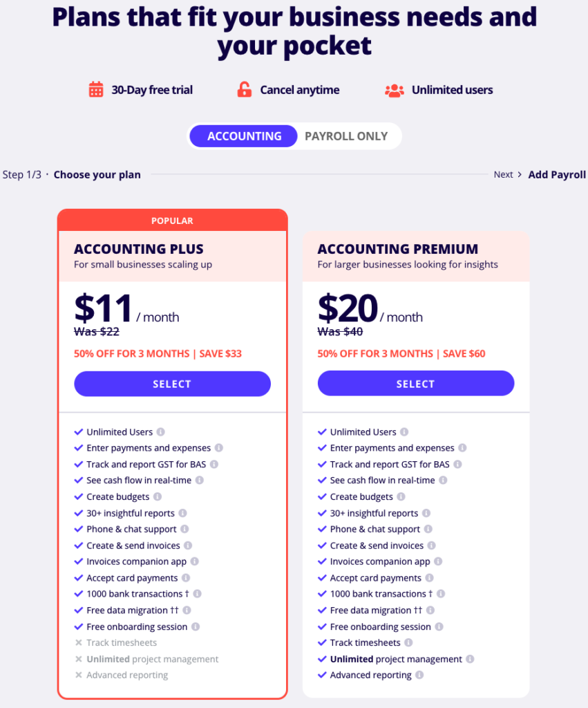Screen dimensions: 588x708
Task: Click the 30-Day free trial calendar icon
Action: 96,90
